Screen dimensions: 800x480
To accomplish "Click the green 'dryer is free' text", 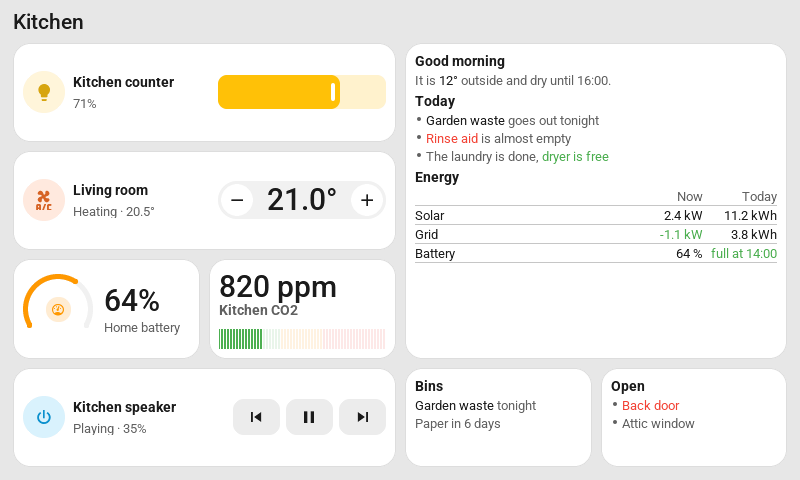I will pos(575,157).
